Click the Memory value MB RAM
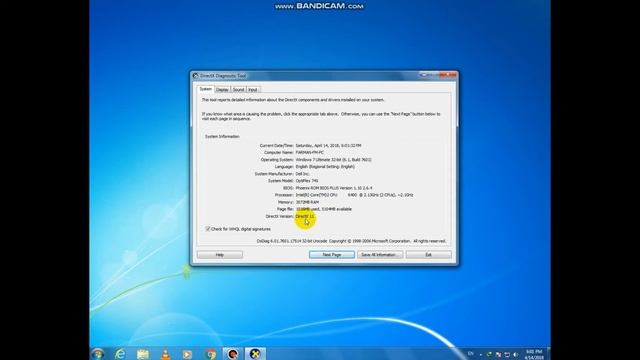The width and height of the screenshot is (640, 360). [307, 202]
